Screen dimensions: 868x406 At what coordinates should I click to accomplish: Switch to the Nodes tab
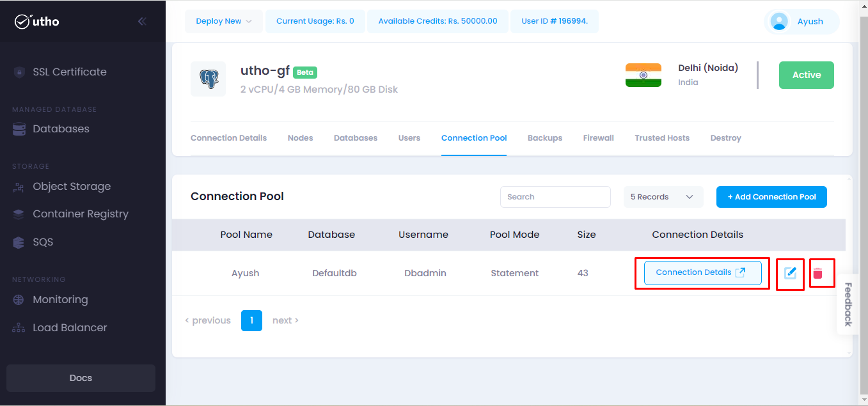click(x=301, y=138)
